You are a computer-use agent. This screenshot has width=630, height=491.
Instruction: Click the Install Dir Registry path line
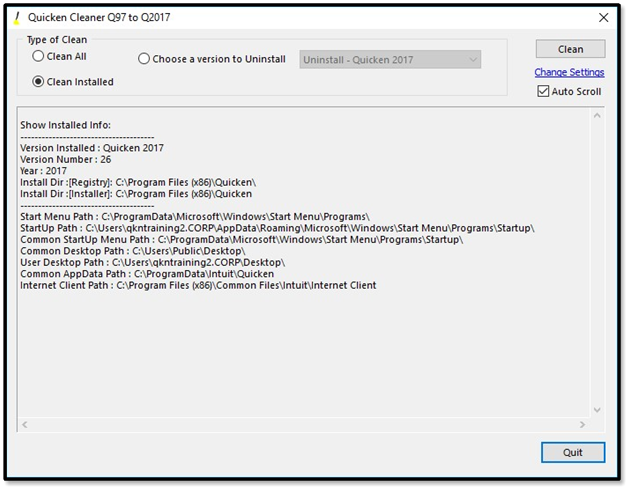click(138, 182)
